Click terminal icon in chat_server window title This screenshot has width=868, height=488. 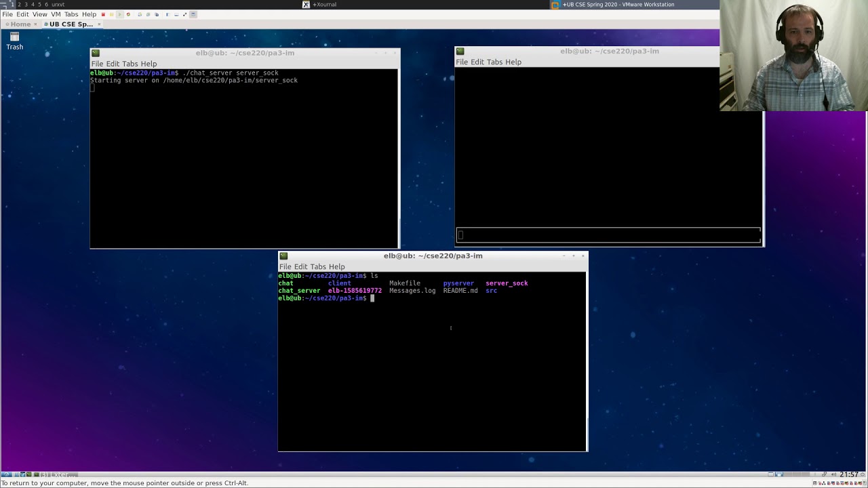96,53
